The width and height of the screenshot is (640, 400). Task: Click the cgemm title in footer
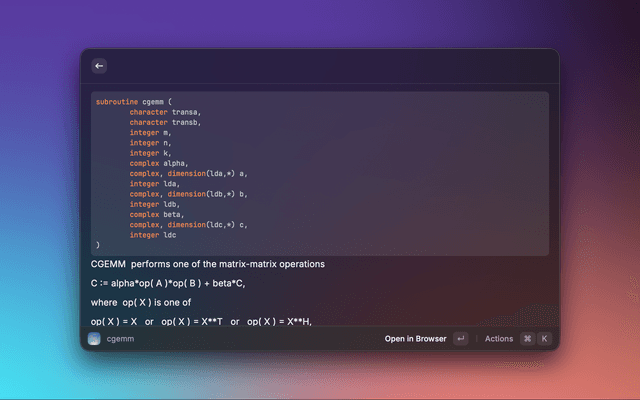120,339
